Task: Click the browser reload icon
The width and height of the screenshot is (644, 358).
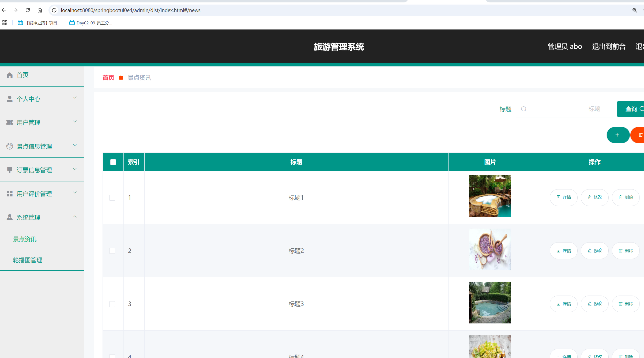Action: pyautogui.click(x=28, y=10)
